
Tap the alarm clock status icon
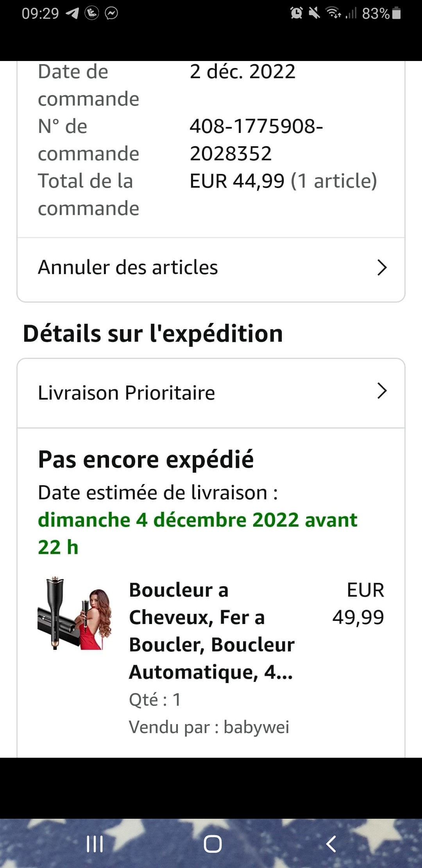297,14
